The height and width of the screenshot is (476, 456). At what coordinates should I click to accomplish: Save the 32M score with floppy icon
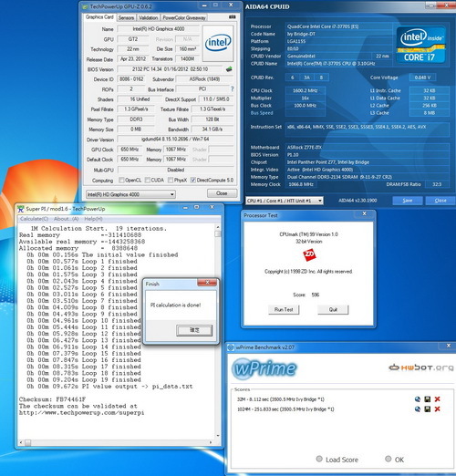click(x=427, y=399)
